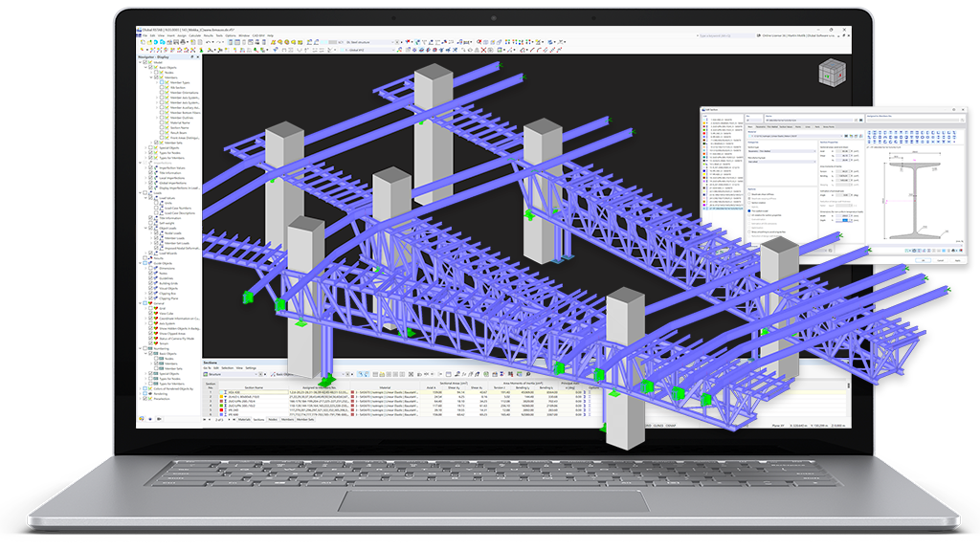Viewport: 980px width, 551px height.
Task: Click the orange color swatch for section 2
Action: pyautogui.click(x=221, y=397)
